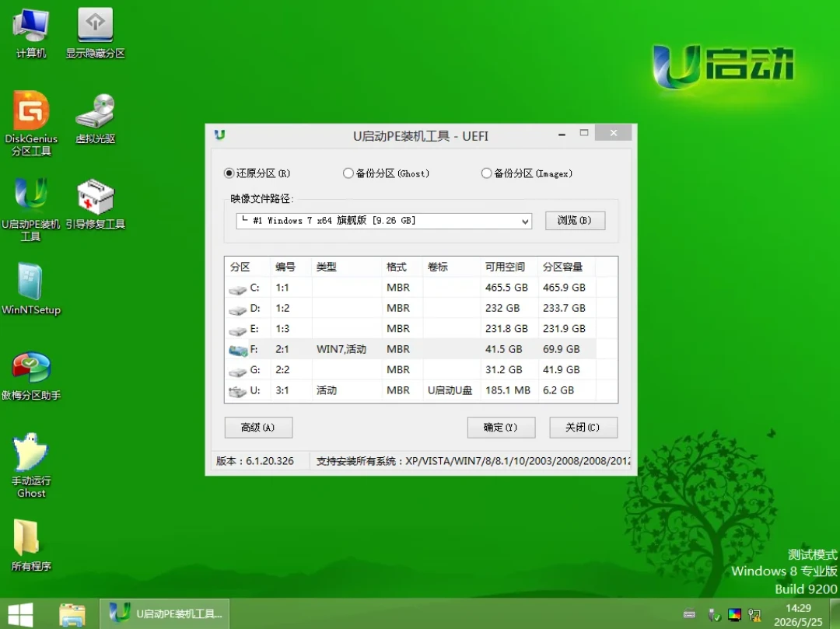Open the taskbar clock showing 14:29
This screenshot has width=840, height=629.
pyautogui.click(x=798, y=614)
